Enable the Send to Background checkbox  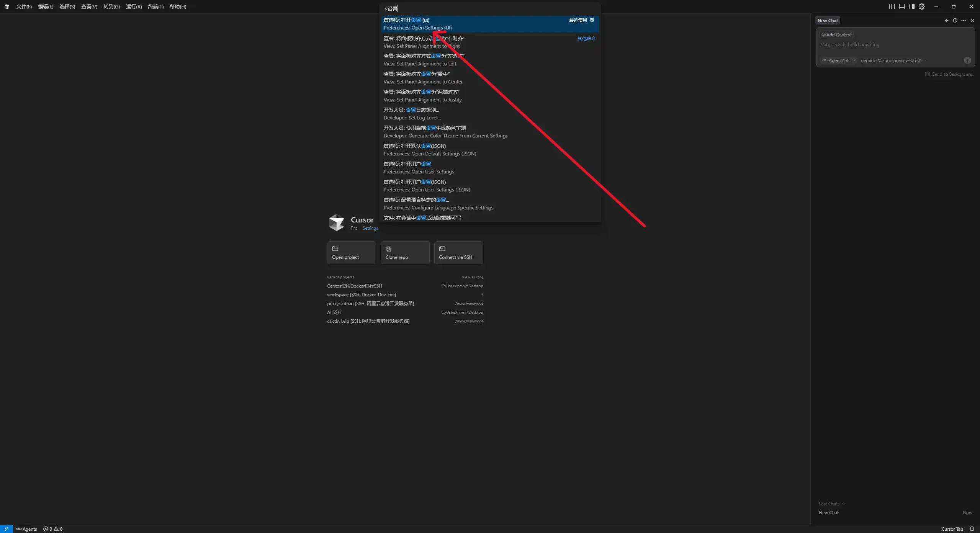tap(927, 74)
